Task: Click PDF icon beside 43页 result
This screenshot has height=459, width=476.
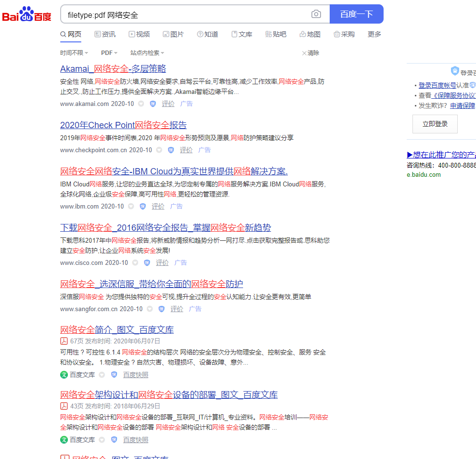Action: click(64, 406)
